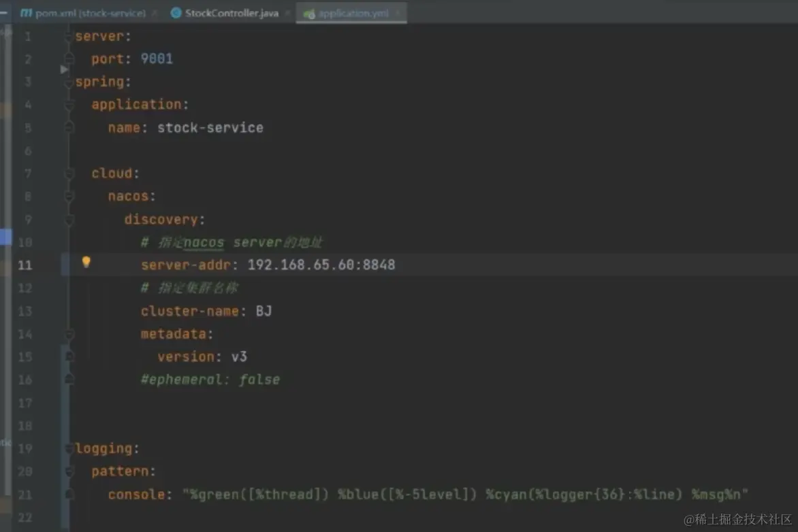Click the discovery: key
The image size is (798, 532).
161,220
